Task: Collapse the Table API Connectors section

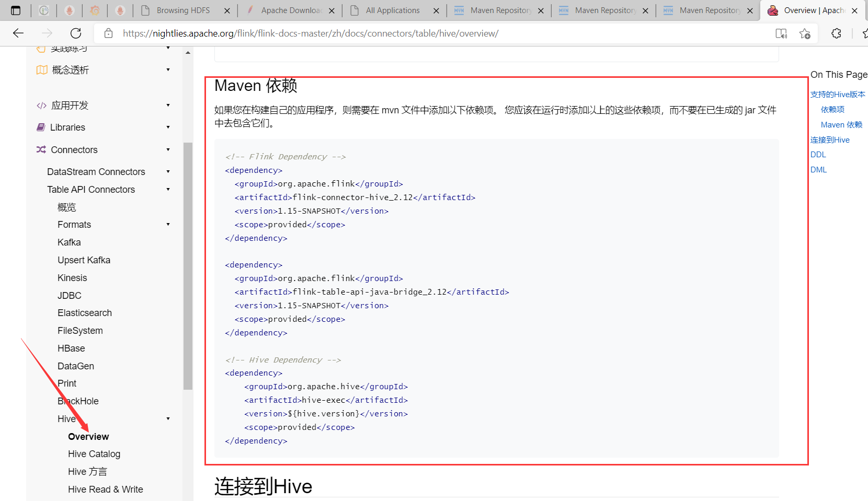Action: (x=168, y=189)
